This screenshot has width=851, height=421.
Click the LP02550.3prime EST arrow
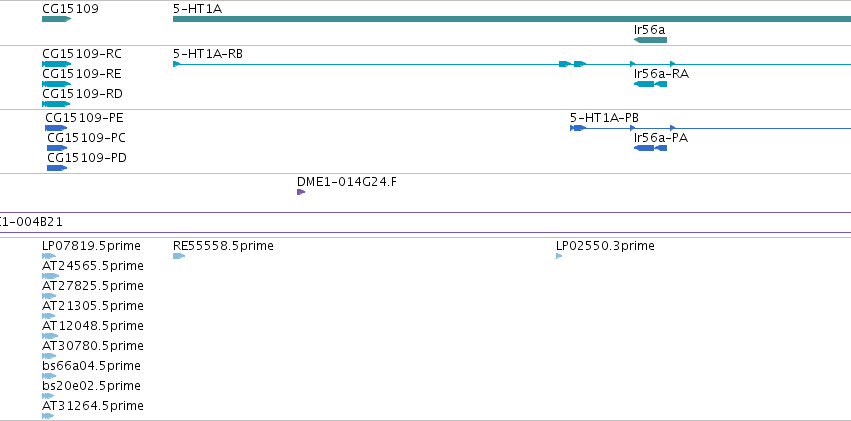559,256
